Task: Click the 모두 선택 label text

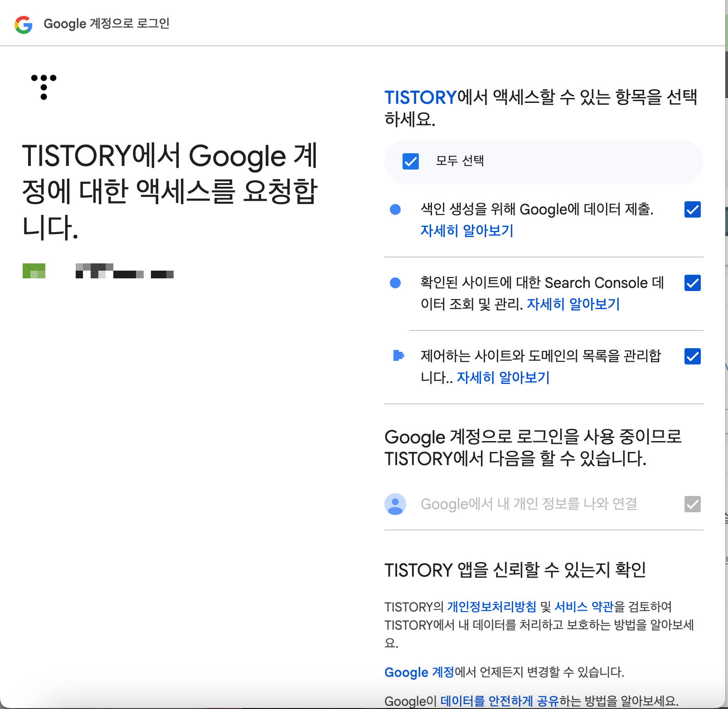Action: (x=460, y=161)
